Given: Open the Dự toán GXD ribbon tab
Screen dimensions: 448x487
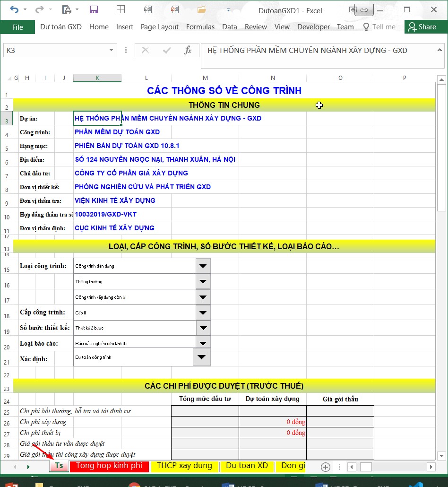Looking at the screenshot, I should click(61, 27).
